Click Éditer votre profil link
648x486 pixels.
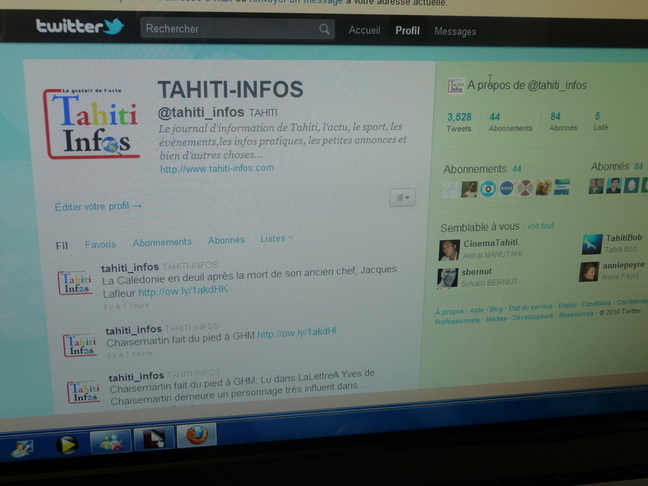pos(98,206)
